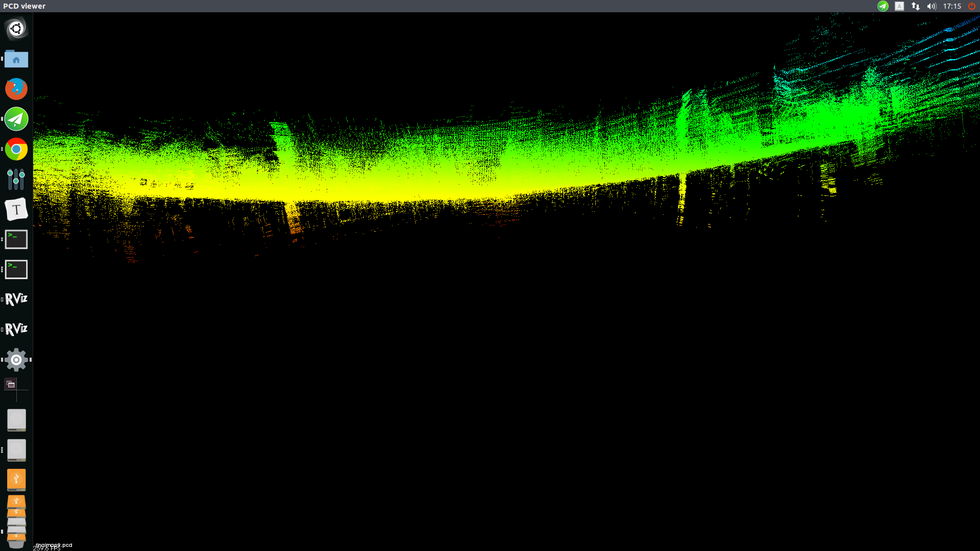Open the orange USB drive launcher
Screen dimensions: 980x551
click(x=16, y=480)
